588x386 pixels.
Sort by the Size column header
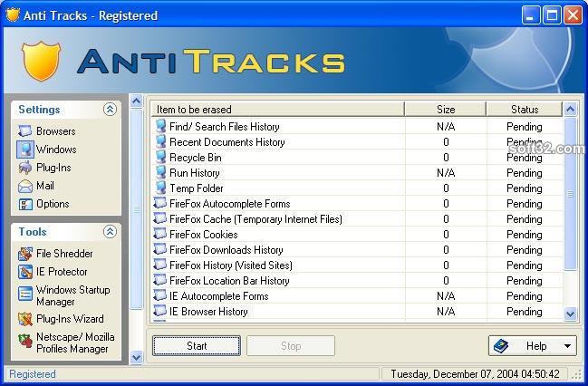click(x=446, y=109)
